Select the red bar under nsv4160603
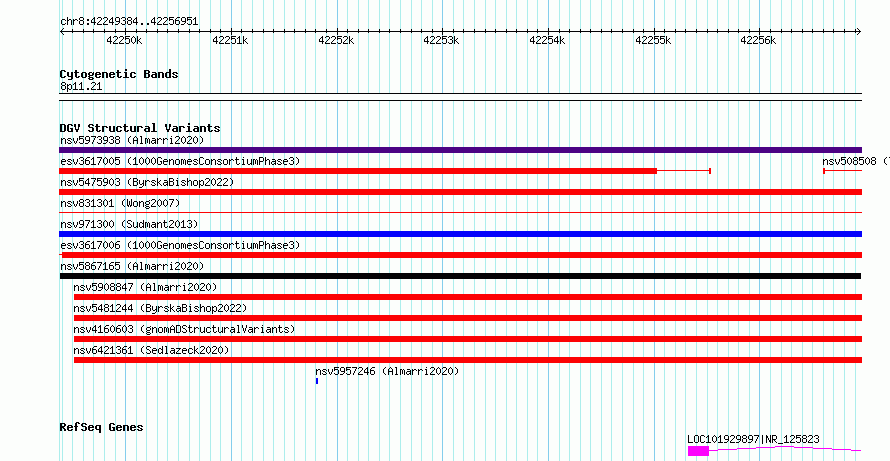 (x=468, y=339)
